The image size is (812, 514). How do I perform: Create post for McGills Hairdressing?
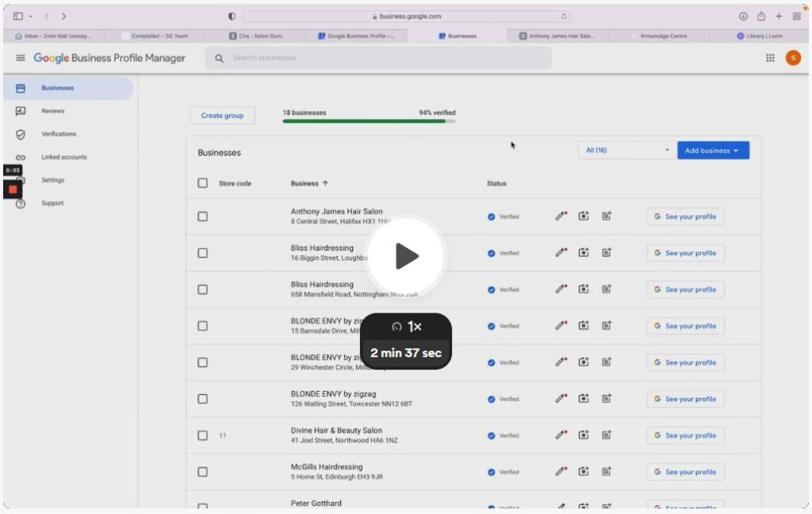coord(607,471)
